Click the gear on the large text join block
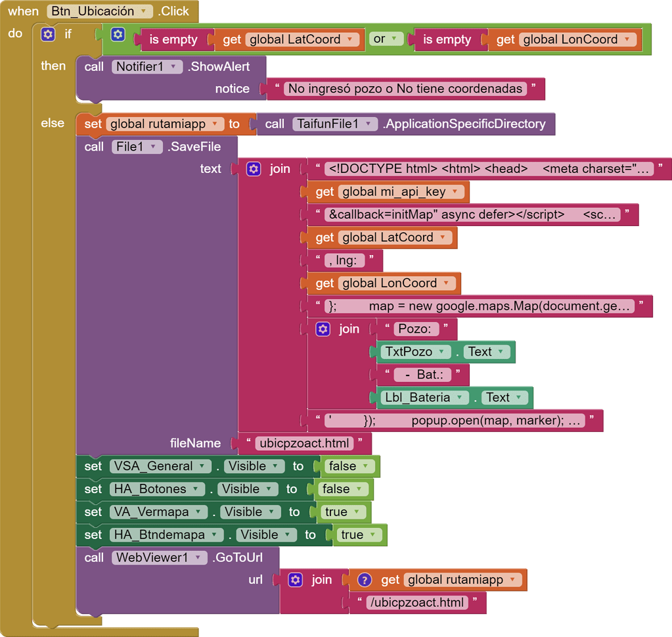The width and height of the screenshot is (672, 637). (254, 168)
